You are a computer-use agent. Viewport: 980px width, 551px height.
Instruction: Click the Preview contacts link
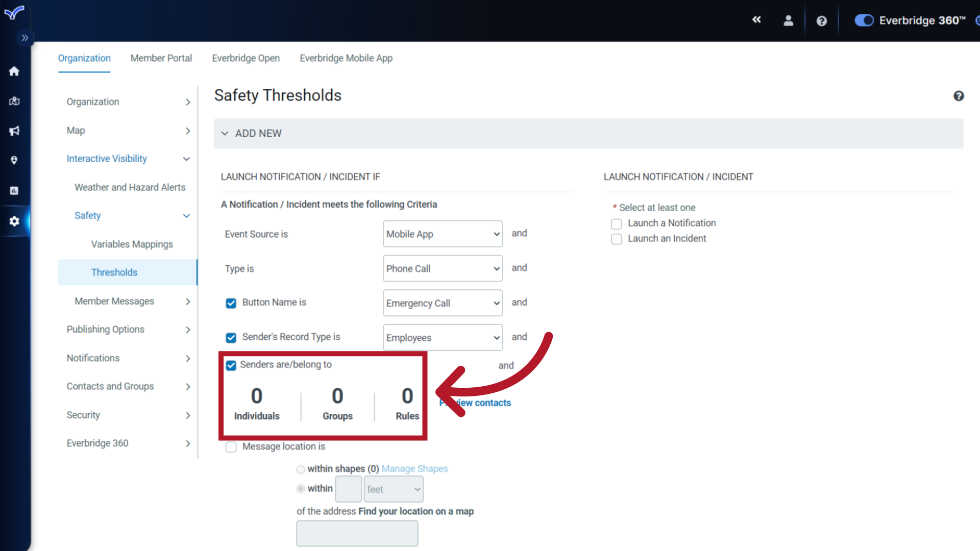tap(475, 403)
